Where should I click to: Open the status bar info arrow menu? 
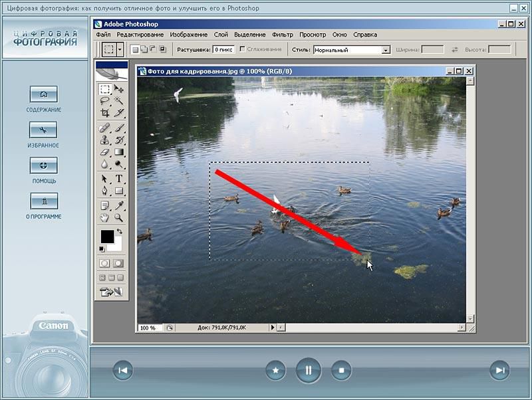271,328
